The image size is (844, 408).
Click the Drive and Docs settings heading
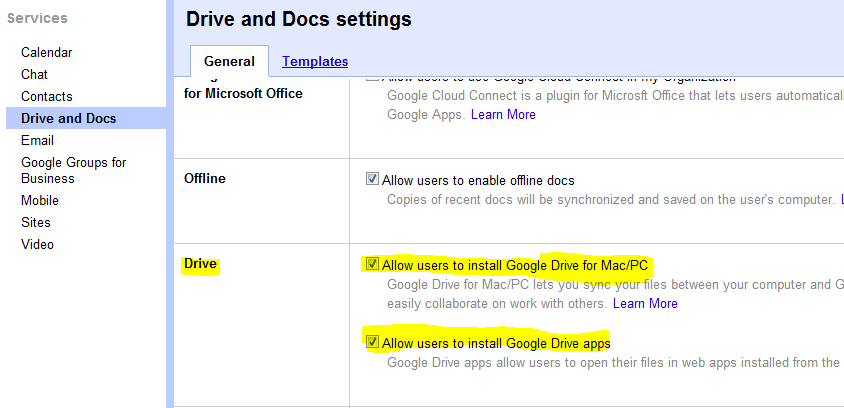299,19
